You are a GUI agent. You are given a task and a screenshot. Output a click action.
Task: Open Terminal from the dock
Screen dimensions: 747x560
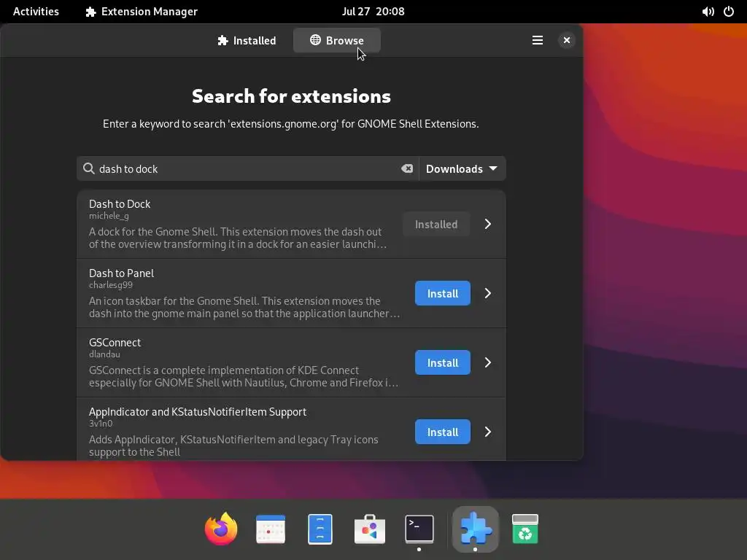pyautogui.click(x=419, y=529)
